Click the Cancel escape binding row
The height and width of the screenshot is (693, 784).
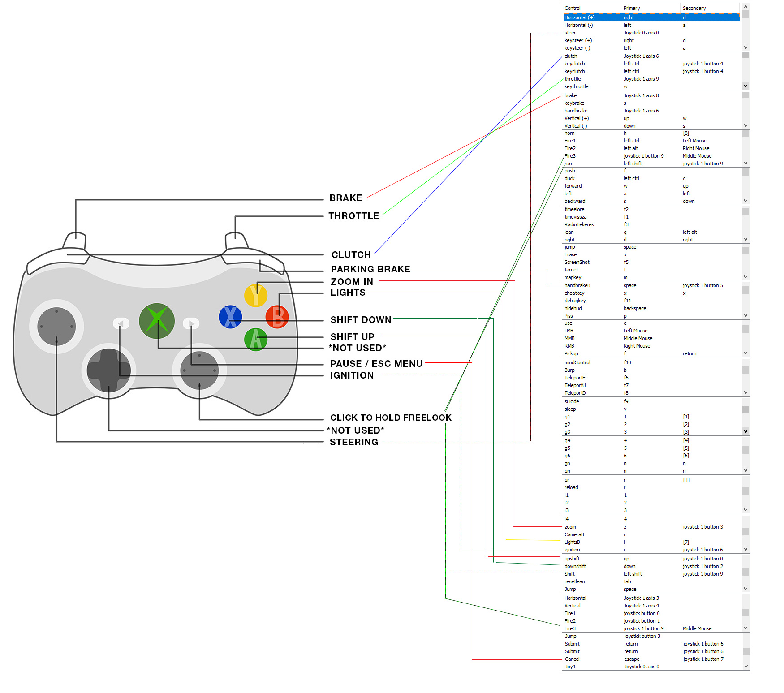point(651,659)
